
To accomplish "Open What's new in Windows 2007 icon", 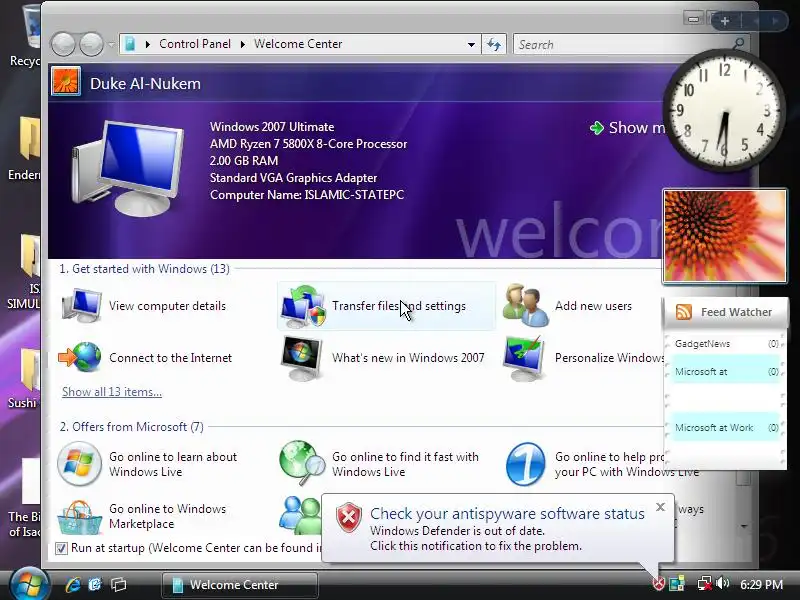I will (302, 358).
